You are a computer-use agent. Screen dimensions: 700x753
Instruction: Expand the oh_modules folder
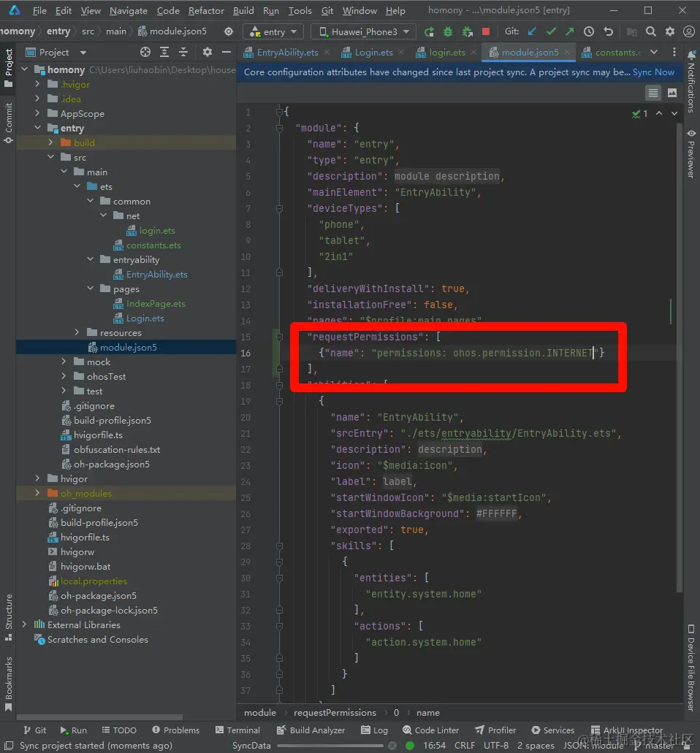click(37, 493)
